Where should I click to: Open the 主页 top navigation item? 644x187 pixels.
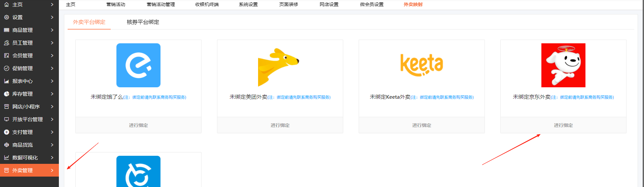click(x=71, y=4)
